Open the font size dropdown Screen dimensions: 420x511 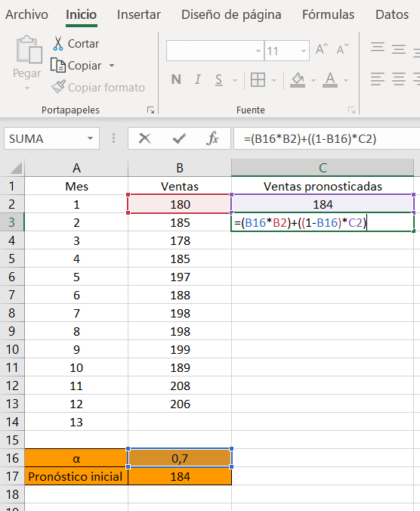[303, 51]
